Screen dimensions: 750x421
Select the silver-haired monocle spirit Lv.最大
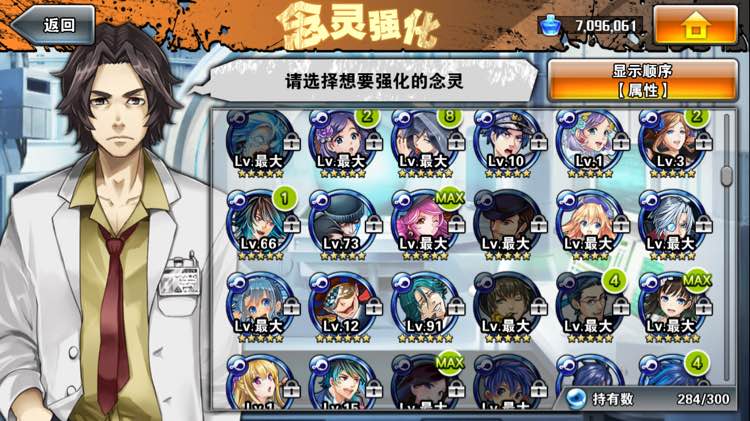click(673, 224)
